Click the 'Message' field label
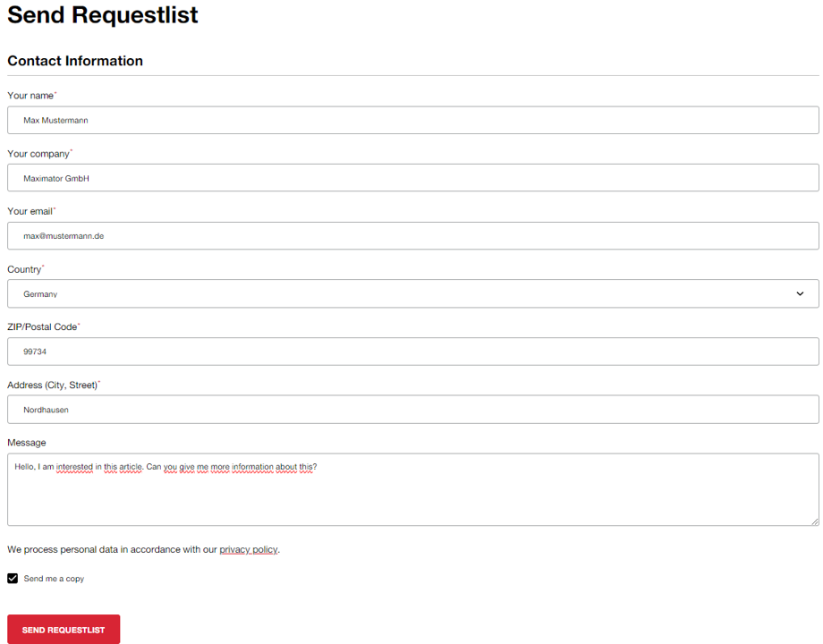The height and width of the screenshot is (644, 823). pyautogui.click(x=27, y=443)
